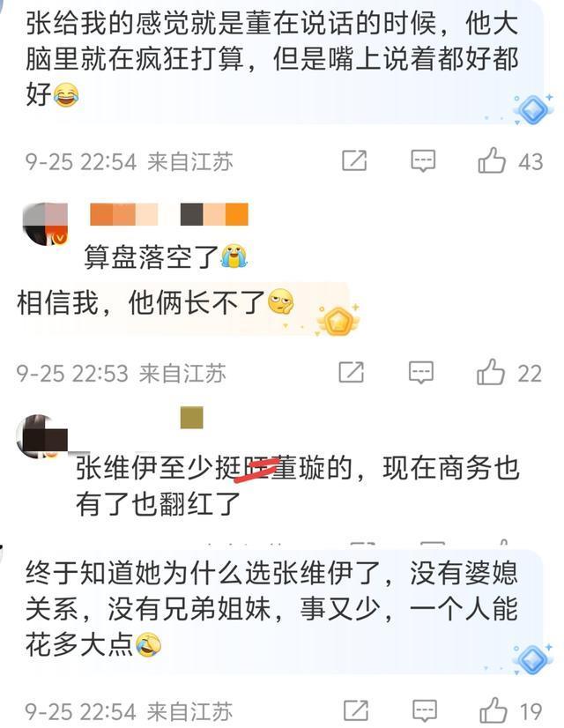The image size is (564, 728).
Task: Open reply icon on 43-likes comment
Action: 423,161
